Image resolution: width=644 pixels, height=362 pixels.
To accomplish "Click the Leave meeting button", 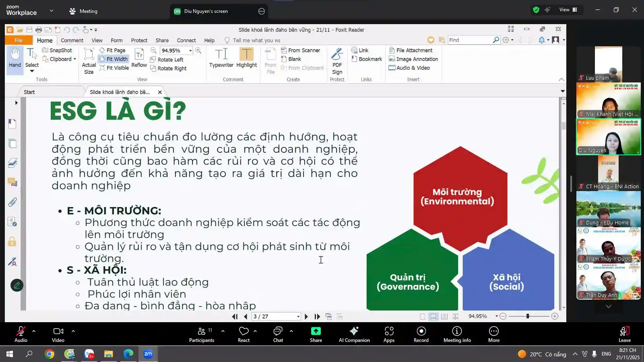I will click(624, 334).
